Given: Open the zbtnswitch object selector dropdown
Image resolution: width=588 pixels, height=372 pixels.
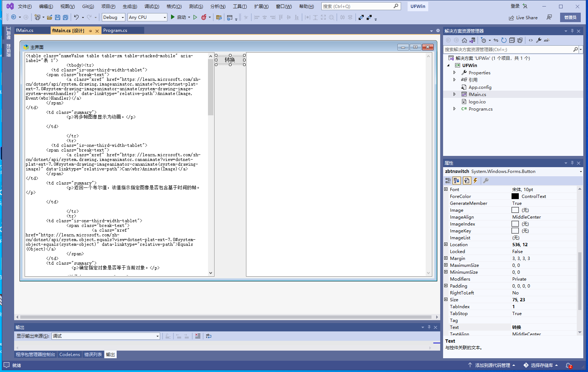Looking at the screenshot, I should (581, 171).
